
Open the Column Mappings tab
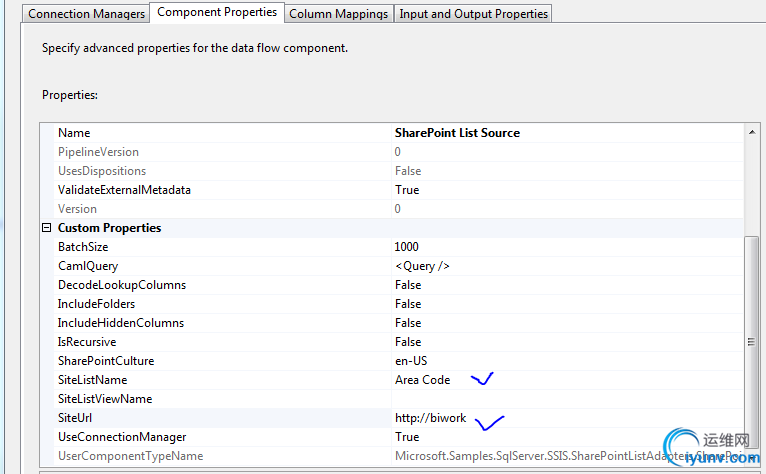[x=339, y=14]
